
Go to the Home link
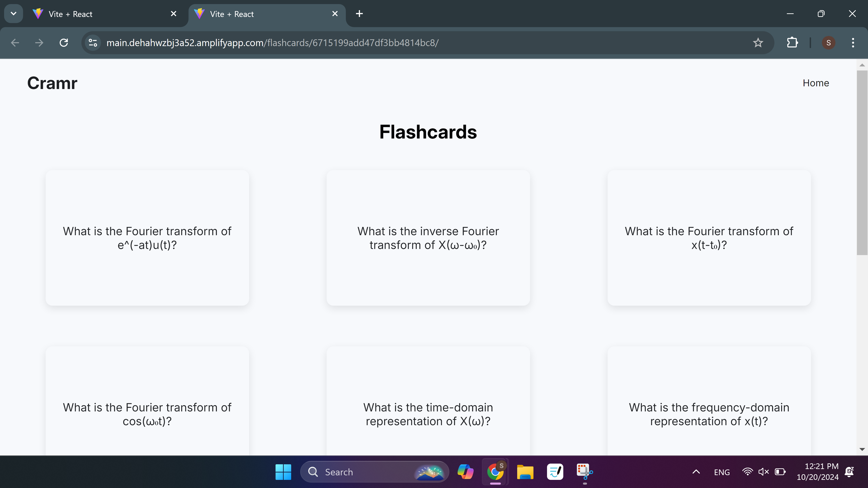815,83
